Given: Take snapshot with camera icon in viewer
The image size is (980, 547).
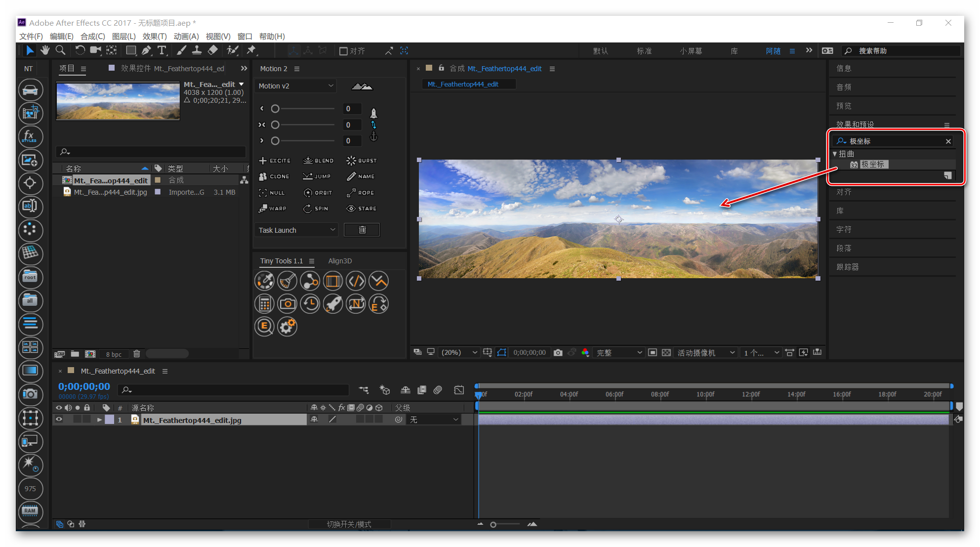Looking at the screenshot, I should 558,352.
